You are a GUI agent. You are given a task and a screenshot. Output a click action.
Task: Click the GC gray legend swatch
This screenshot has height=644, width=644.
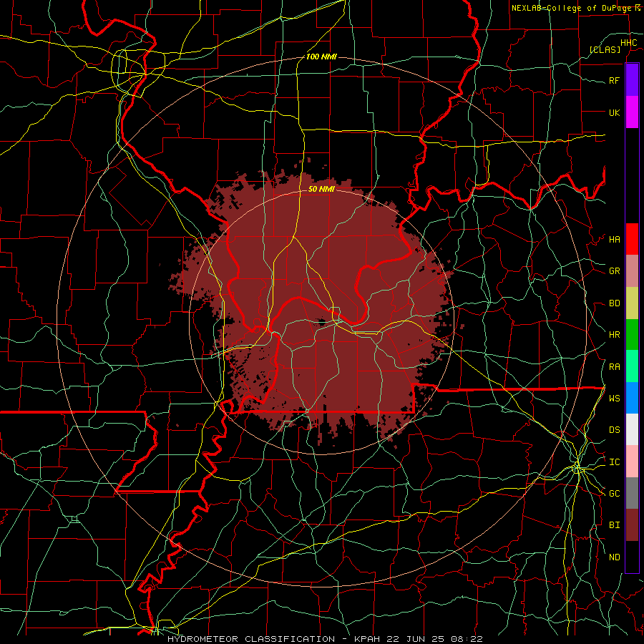coord(632,493)
